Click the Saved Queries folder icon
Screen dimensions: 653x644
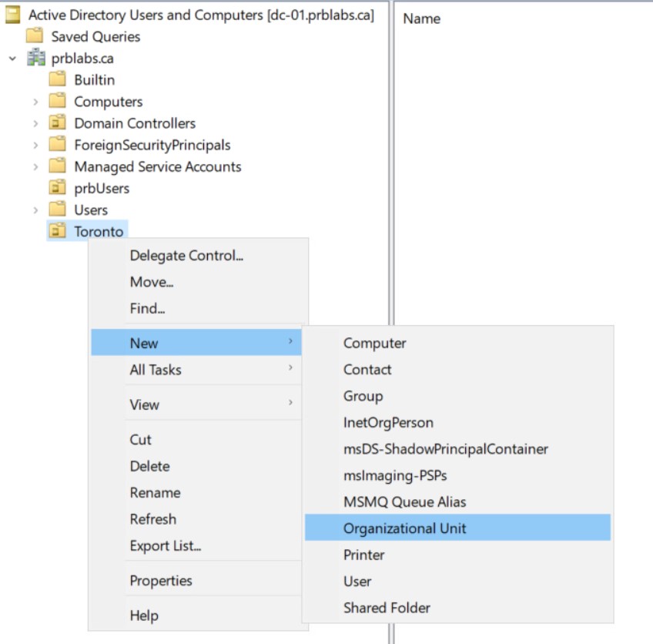34,36
